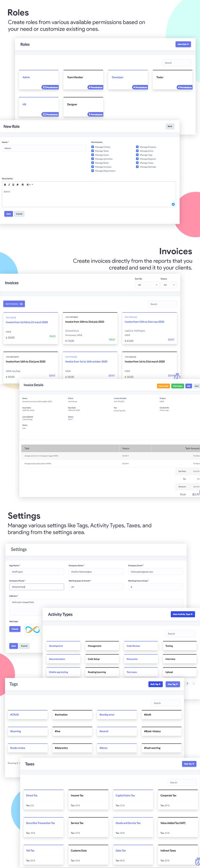The width and height of the screenshot is (200, 868).
Task: Open paragraph alignment dropdown in editor
Action: click(x=29, y=185)
